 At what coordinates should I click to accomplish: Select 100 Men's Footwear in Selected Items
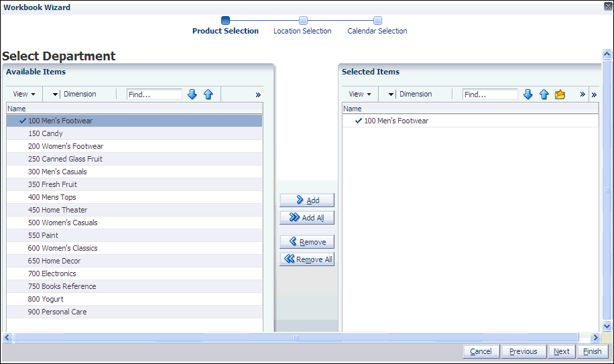471,121
